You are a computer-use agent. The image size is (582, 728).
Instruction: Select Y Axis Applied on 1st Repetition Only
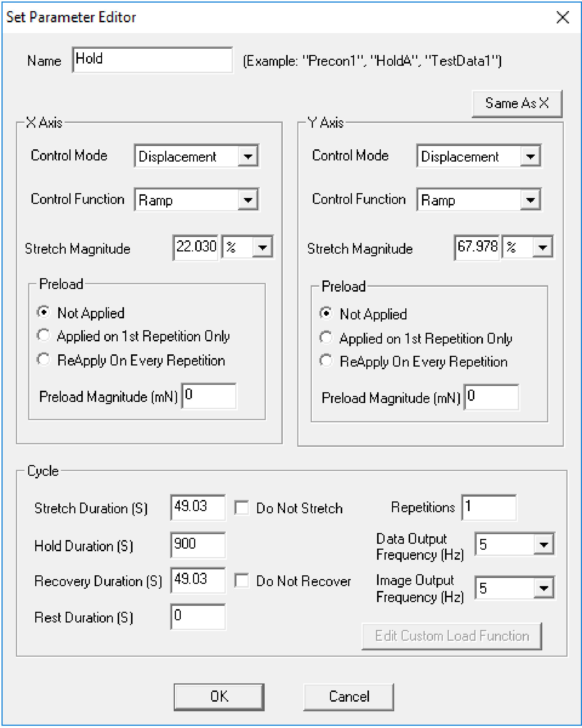326,338
